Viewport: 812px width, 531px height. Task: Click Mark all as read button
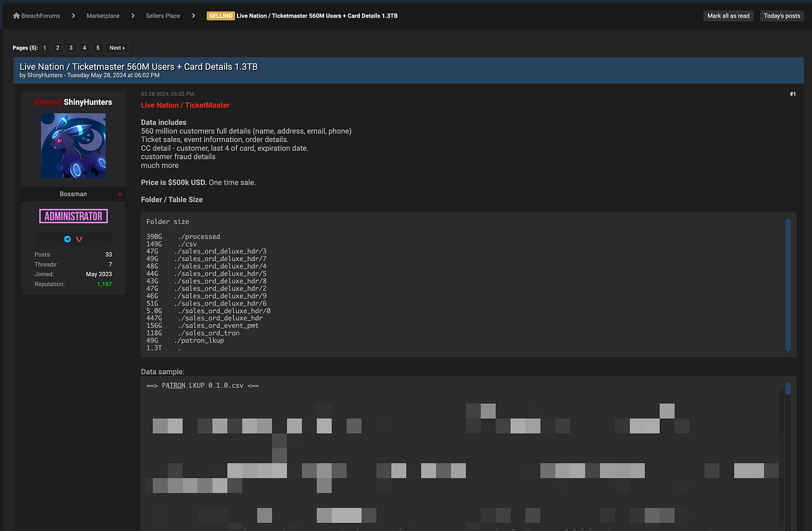click(x=728, y=16)
